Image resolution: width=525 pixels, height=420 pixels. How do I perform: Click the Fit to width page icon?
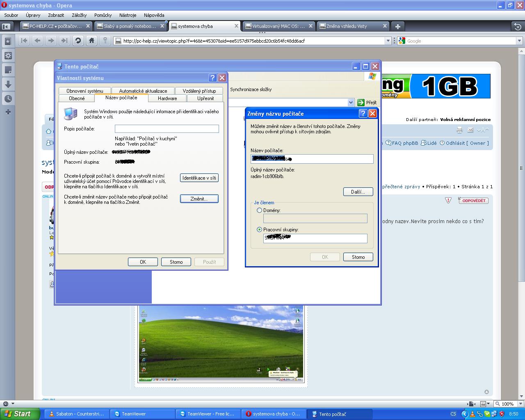[472, 404]
